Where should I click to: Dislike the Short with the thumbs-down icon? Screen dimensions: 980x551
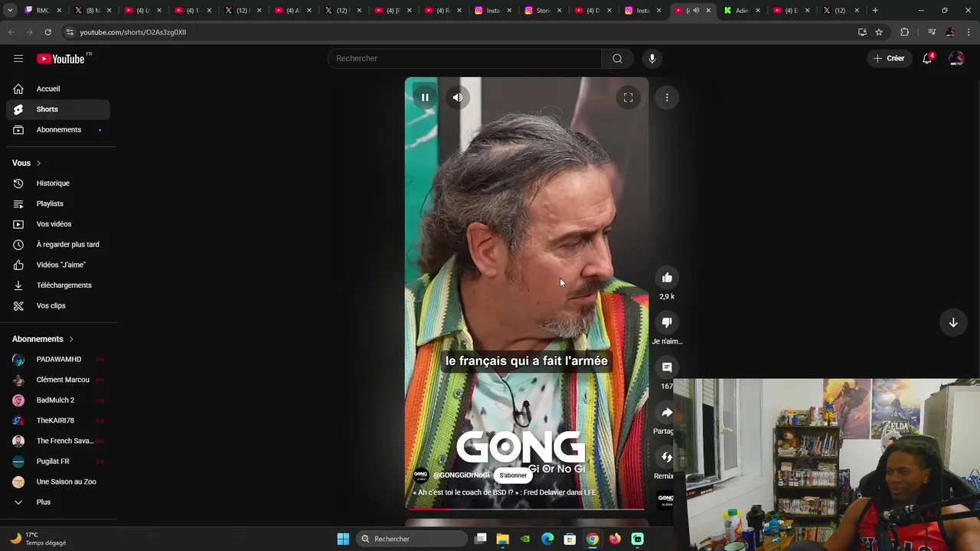[667, 322]
